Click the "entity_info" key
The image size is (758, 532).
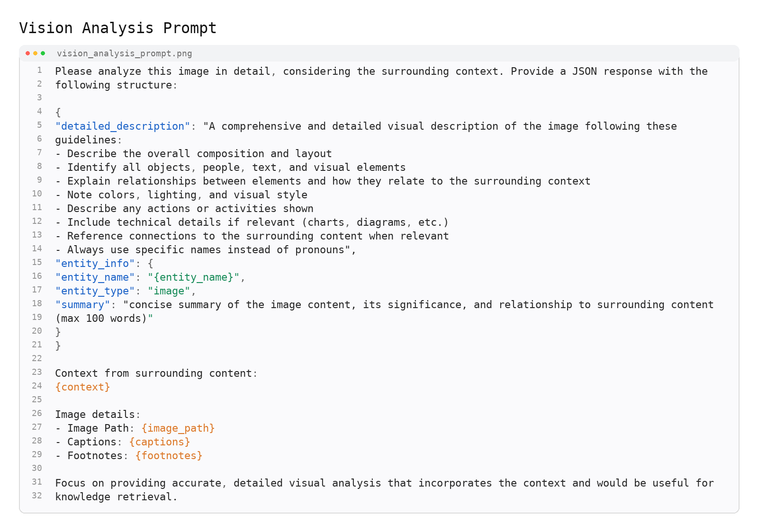coord(95,264)
